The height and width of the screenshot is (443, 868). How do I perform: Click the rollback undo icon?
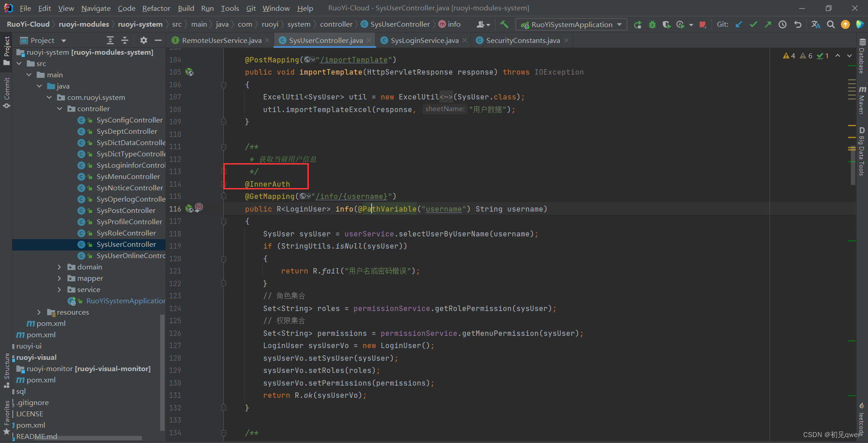pyautogui.click(x=798, y=24)
